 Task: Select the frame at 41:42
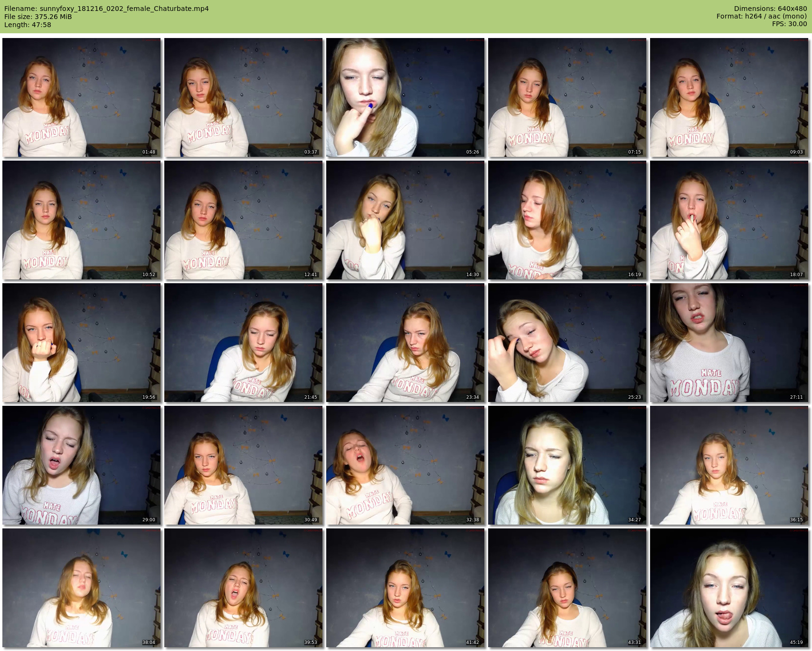tap(406, 588)
